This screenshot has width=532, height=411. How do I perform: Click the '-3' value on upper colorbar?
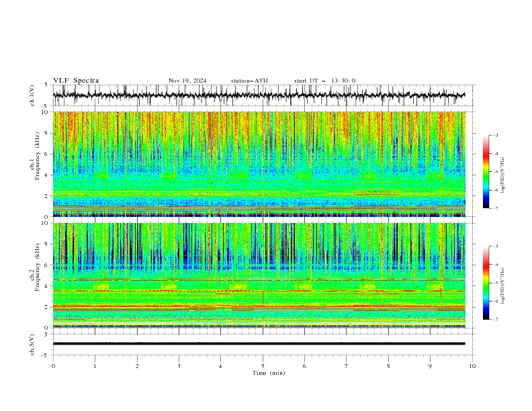(496, 135)
